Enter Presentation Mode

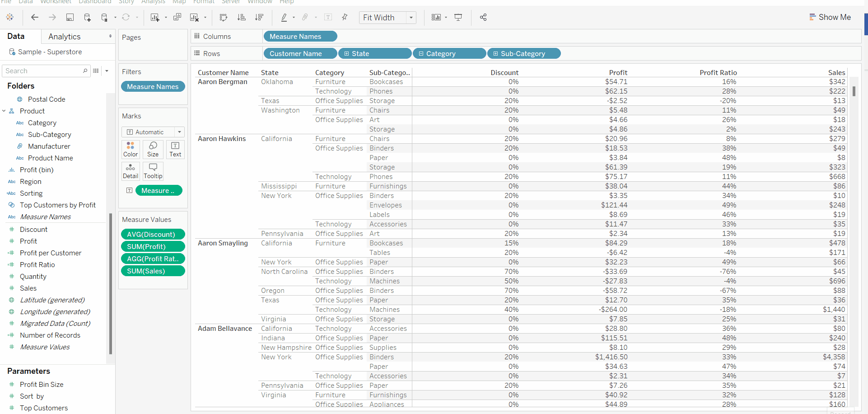(x=458, y=17)
